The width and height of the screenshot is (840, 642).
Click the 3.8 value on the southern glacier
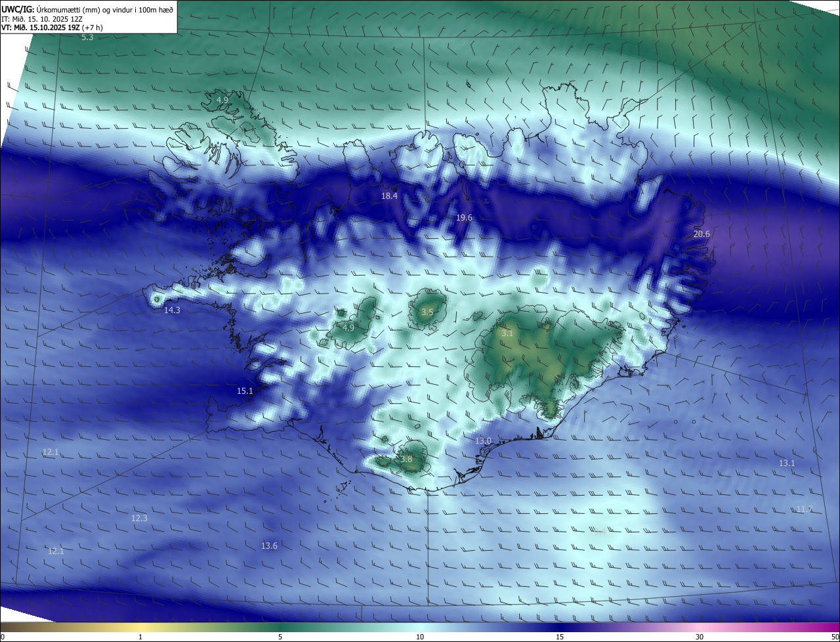point(406,460)
